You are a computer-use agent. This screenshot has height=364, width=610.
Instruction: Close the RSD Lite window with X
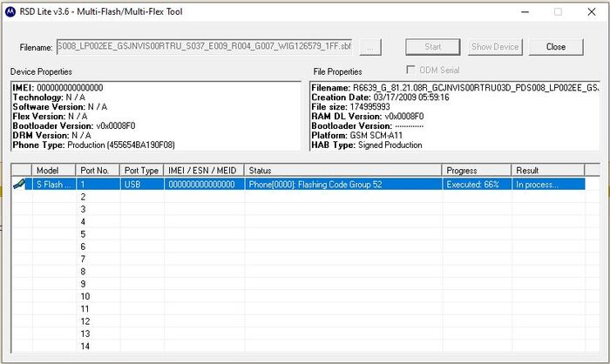(592, 11)
